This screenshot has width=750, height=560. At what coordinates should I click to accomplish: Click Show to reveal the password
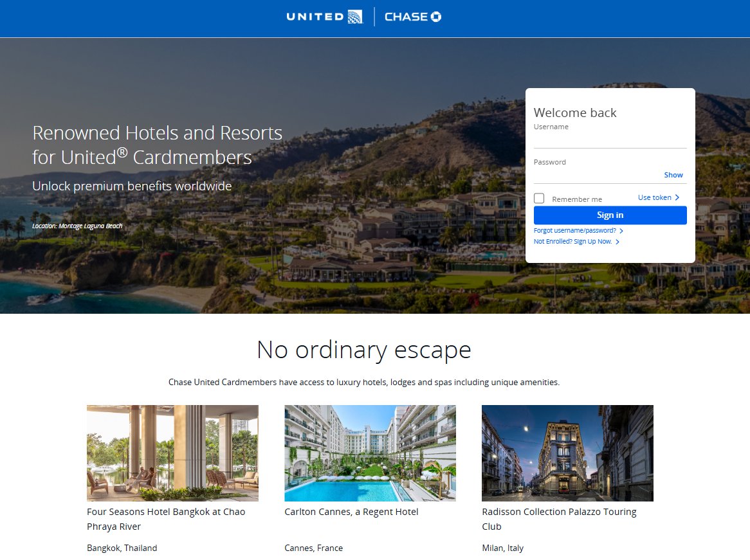coord(673,175)
